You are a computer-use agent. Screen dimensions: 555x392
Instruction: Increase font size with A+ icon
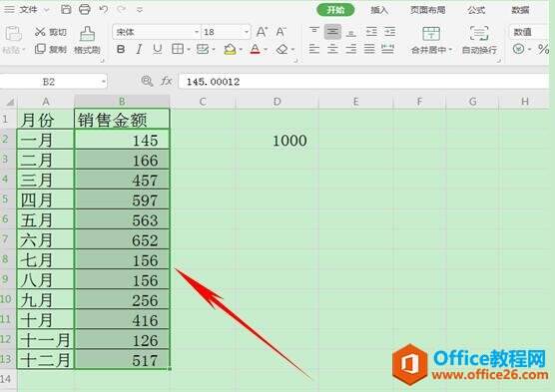[x=262, y=32]
